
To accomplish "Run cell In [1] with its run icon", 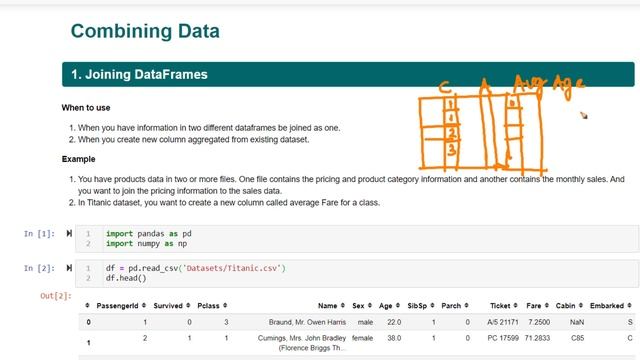I will click(x=69, y=233).
